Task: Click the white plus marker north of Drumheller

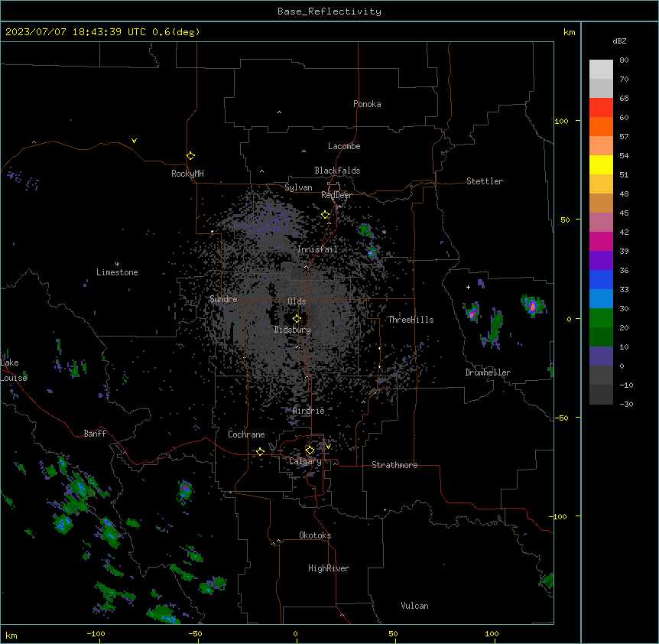Action: [468, 287]
